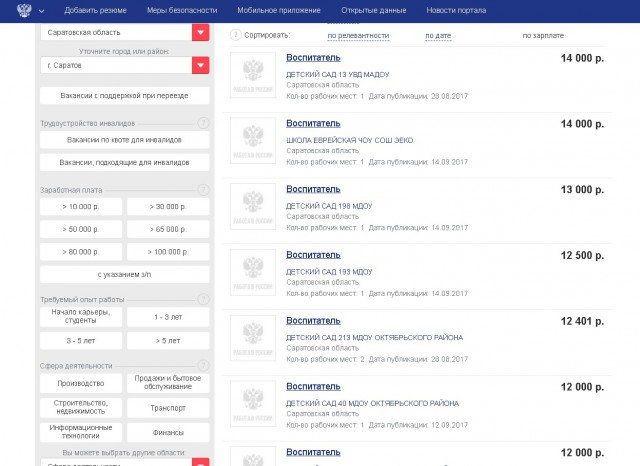Expand the 'г. Саратов' city dropdown arrow
The width and height of the screenshot is (640, 466).
pos(200,65)
